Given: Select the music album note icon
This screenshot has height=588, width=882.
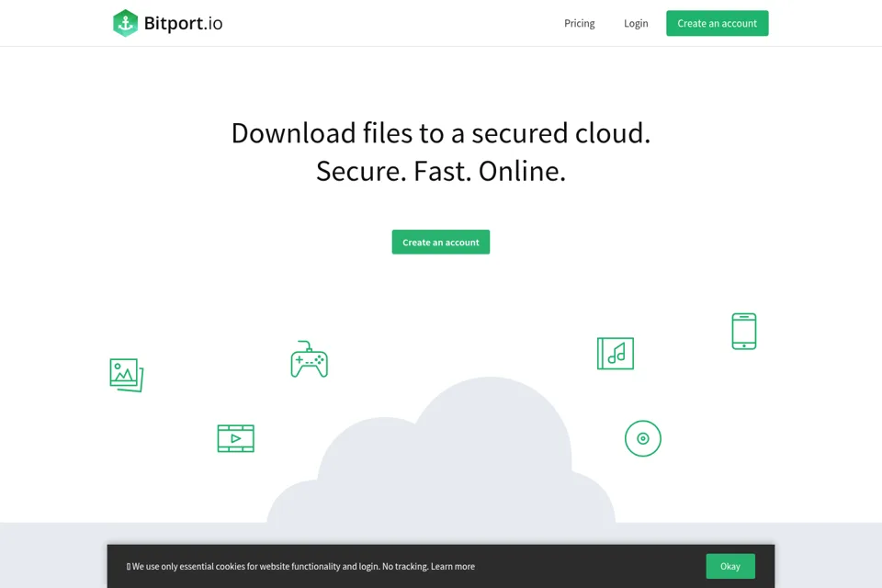Looking at the screenshot, I should pyautogui.click(x=616, y=354).
